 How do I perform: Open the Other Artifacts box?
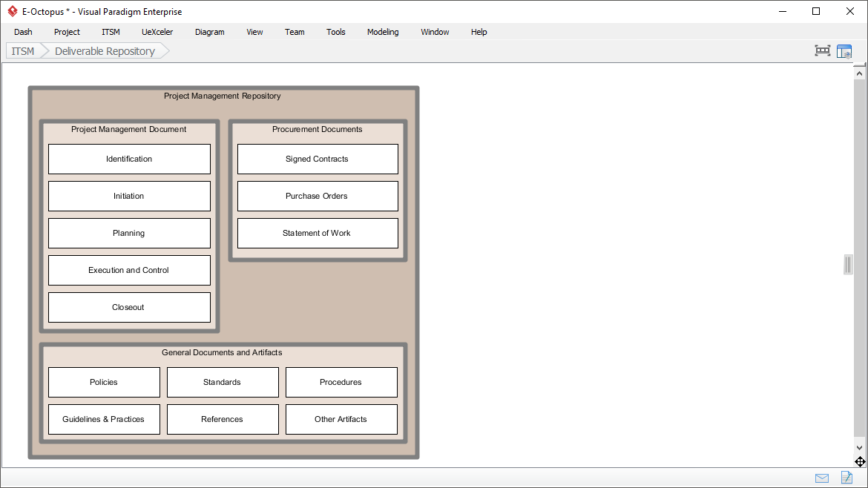[341, 419]
